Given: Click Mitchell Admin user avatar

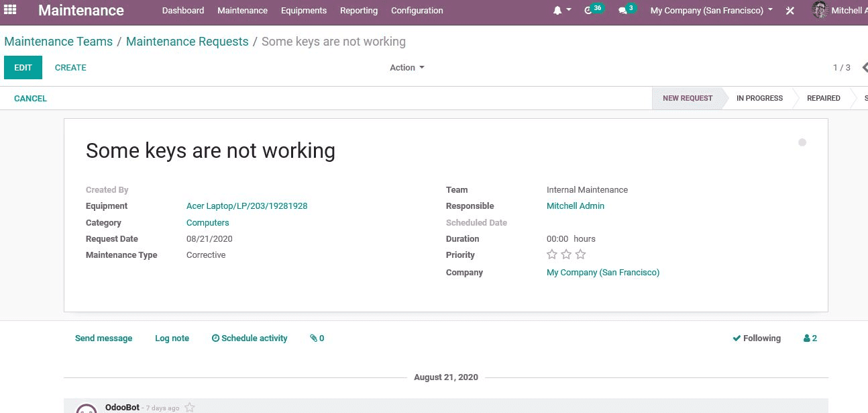Looking at the screenshot, I should tap(819, 10).
